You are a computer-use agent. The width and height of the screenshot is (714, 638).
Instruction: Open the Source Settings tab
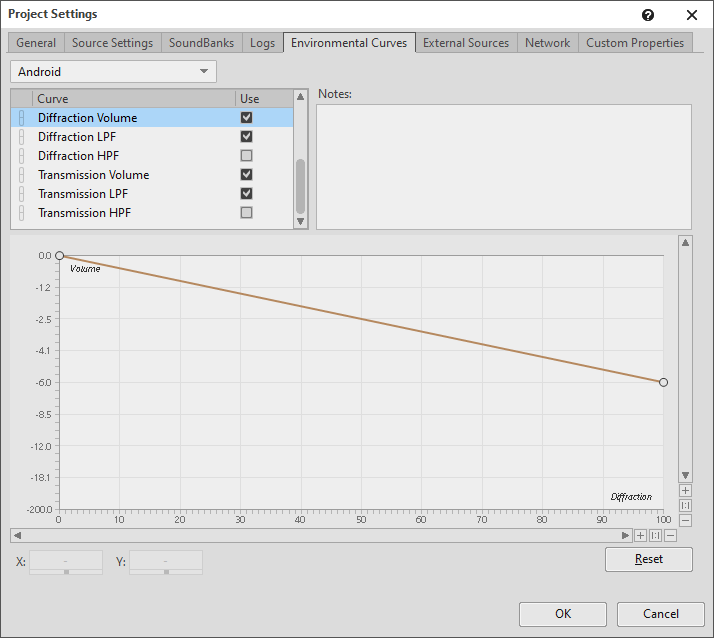112,43
